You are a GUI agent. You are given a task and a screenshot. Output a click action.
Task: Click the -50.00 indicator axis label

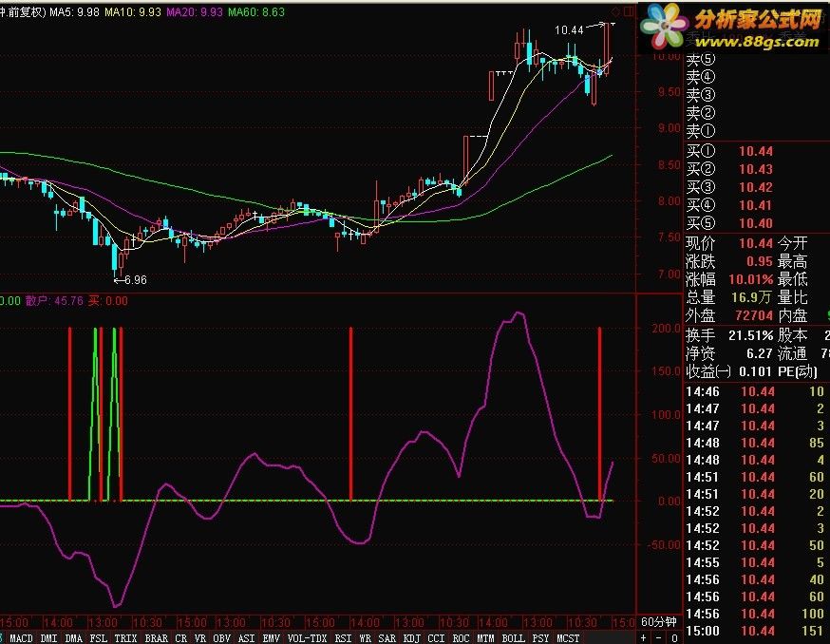tap(664, 544)
